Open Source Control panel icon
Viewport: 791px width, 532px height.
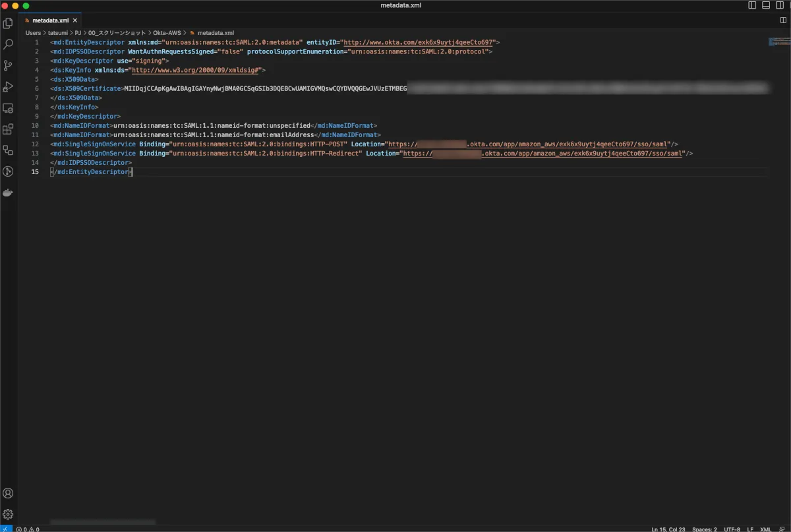pos(9,65)
